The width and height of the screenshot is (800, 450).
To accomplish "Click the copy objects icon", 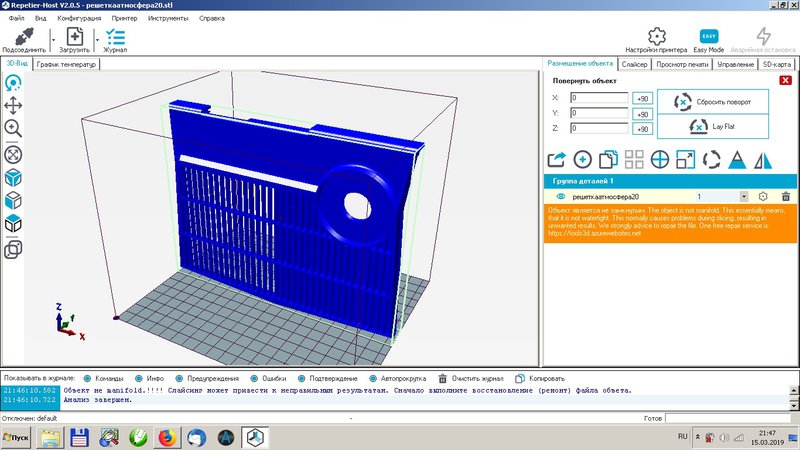I will click(608, 160).
